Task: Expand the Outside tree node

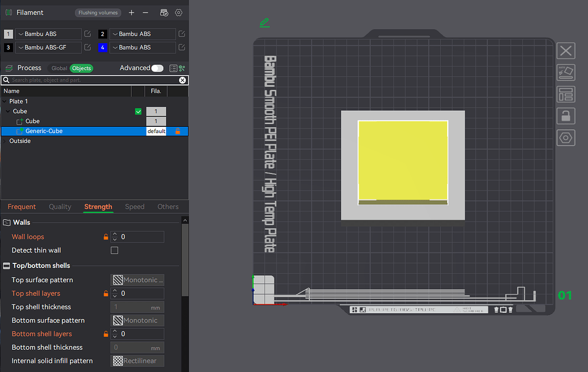Action: [x=5, y=141]
